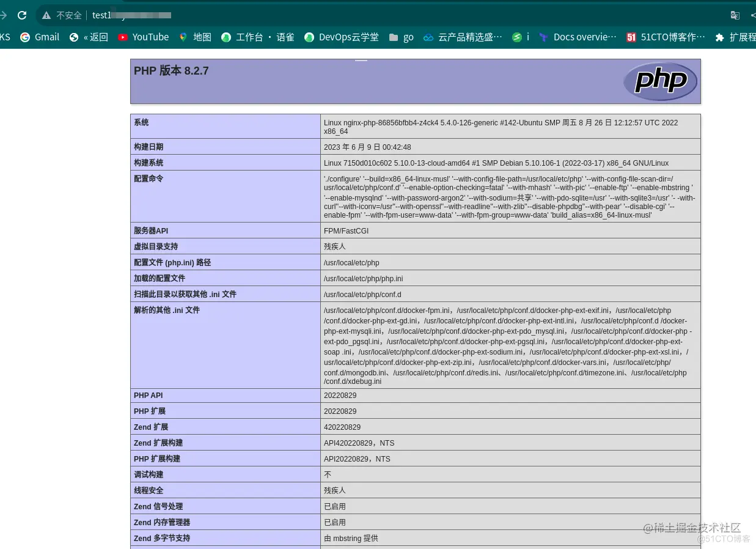Click the parsed ini list beginning 'docker-fpm.ini'
Screen dimensions: 756x549
coord(508,346)
